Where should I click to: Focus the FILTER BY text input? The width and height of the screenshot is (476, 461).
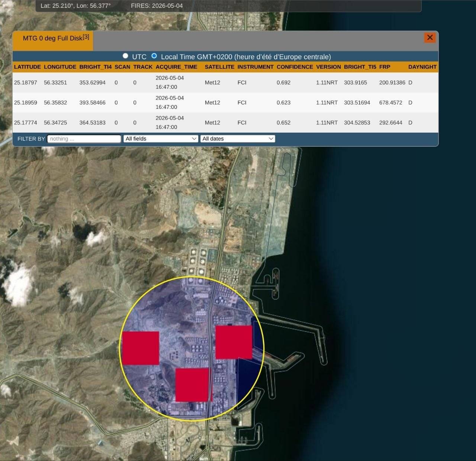tap(84, 139)
